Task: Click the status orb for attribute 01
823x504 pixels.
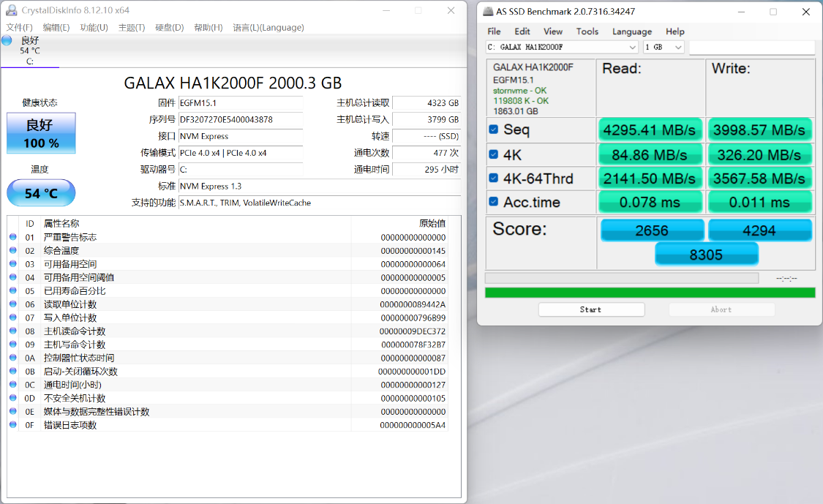Action: pyautogui.click(x=12, y=237)
